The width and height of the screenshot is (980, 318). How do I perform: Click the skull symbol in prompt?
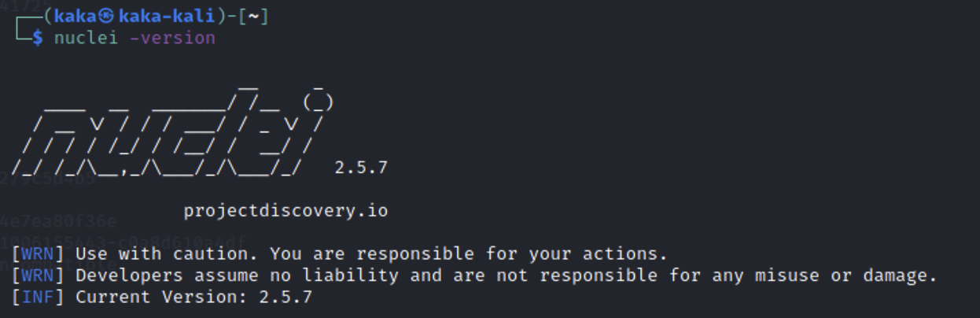[x=107, y=17]
